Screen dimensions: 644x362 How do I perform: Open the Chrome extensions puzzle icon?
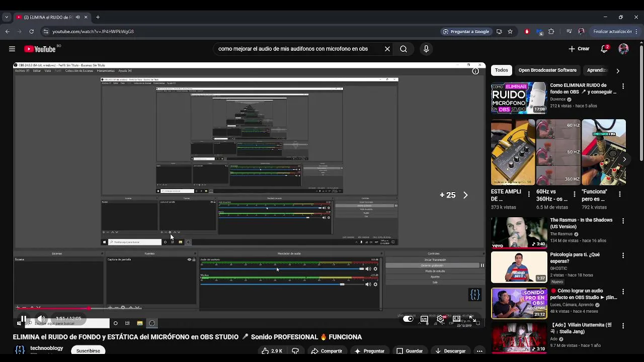tap(551, 31)
